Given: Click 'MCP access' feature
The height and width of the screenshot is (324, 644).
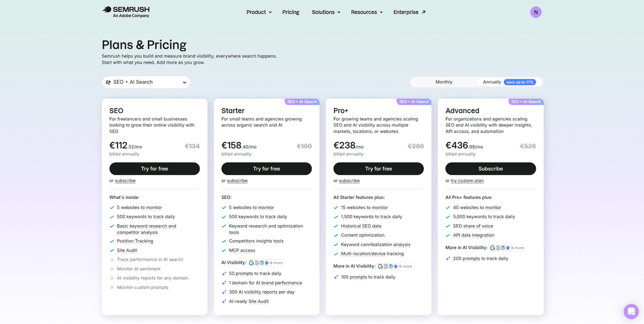Looking at the screenshot, I should (x=242, y=251).
